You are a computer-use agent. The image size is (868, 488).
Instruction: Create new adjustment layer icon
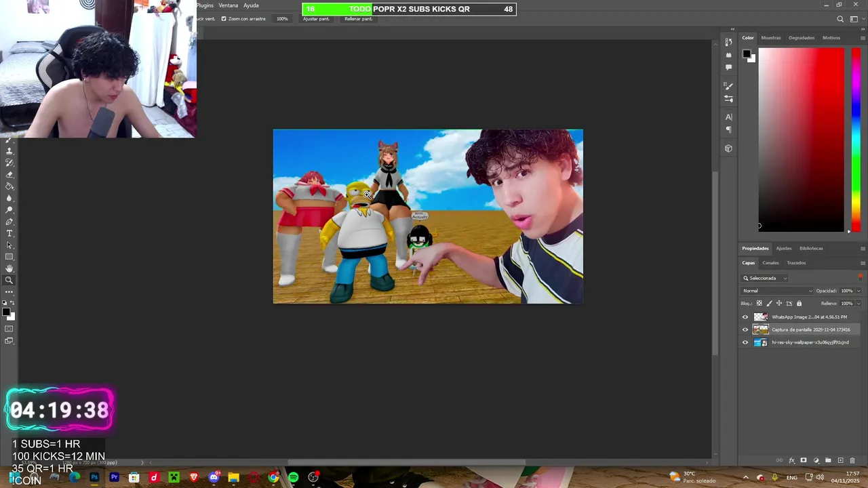point(816,460)
